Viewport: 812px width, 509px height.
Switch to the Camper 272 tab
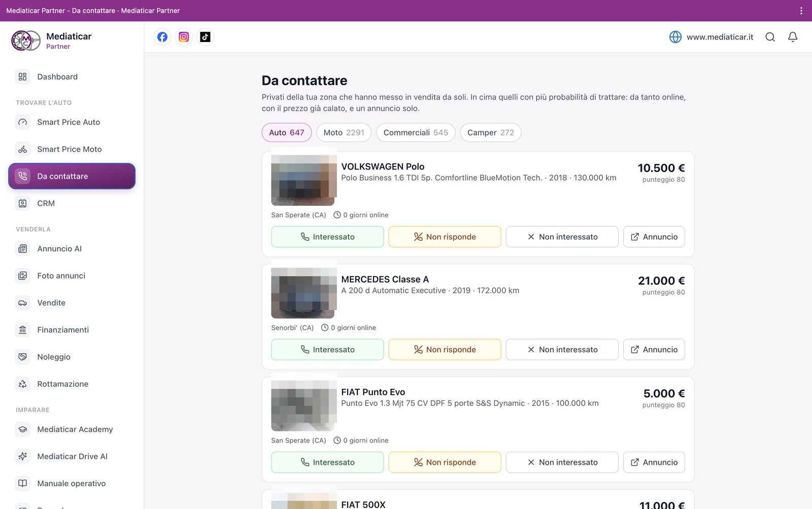click(x=491, y=132)
